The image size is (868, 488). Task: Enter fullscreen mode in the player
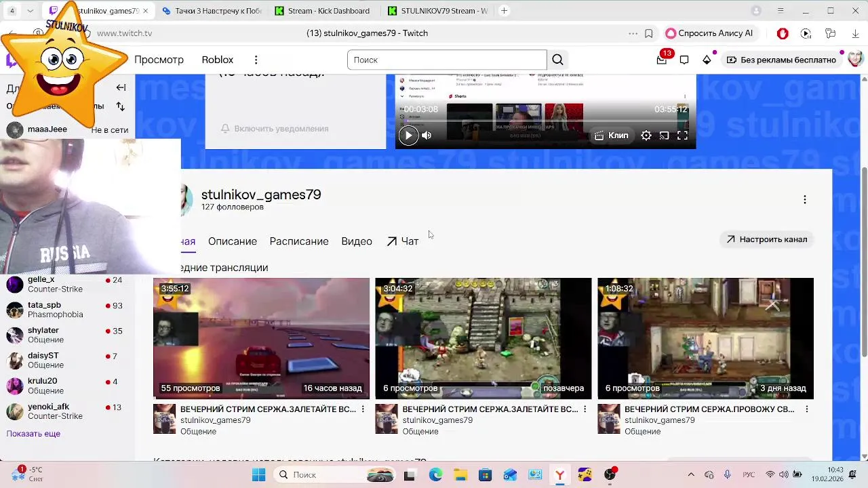coord(682,136)
